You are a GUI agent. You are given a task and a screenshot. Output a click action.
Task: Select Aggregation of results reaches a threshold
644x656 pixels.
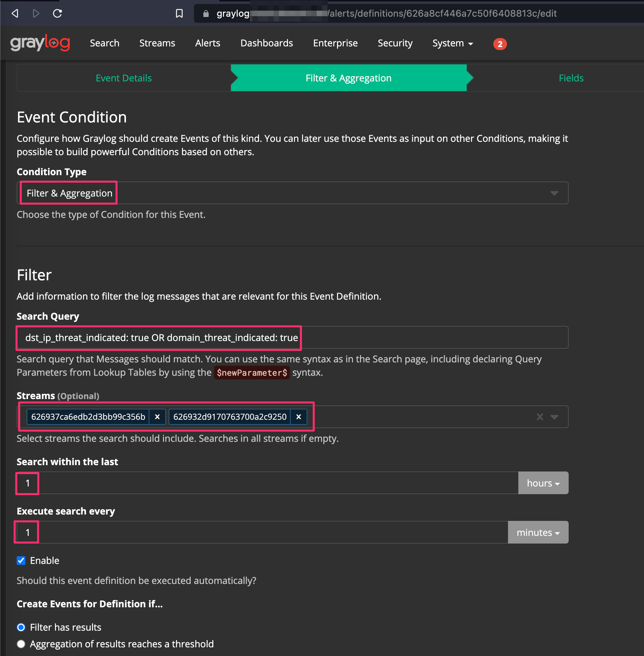click(21, 644)
